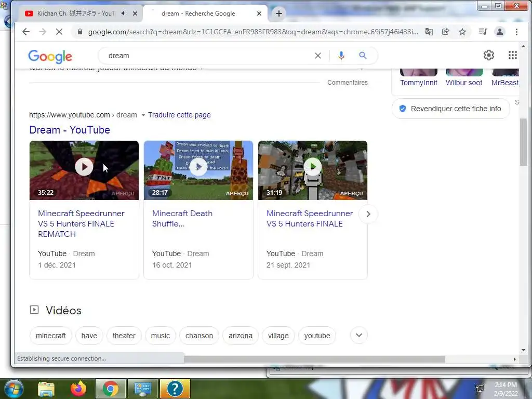
Task: Play the 35:22 video preview
Action: coord(84,167)
